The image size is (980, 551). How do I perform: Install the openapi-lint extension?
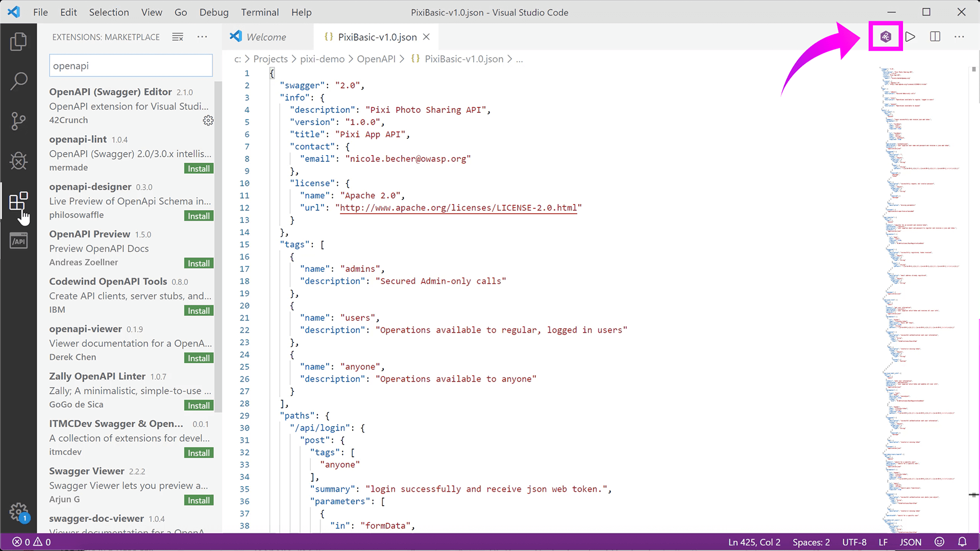199,168
